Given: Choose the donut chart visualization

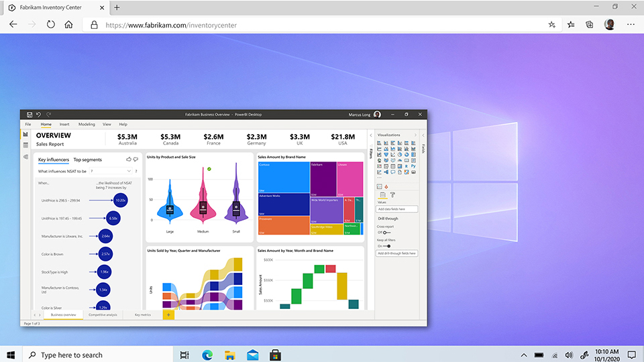Looking at the screenshot, I should [407, 155].
